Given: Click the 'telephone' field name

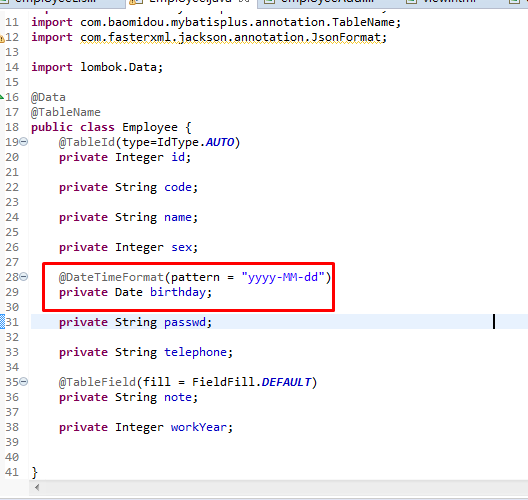Looking at the screenshot, I should (195, 352).
